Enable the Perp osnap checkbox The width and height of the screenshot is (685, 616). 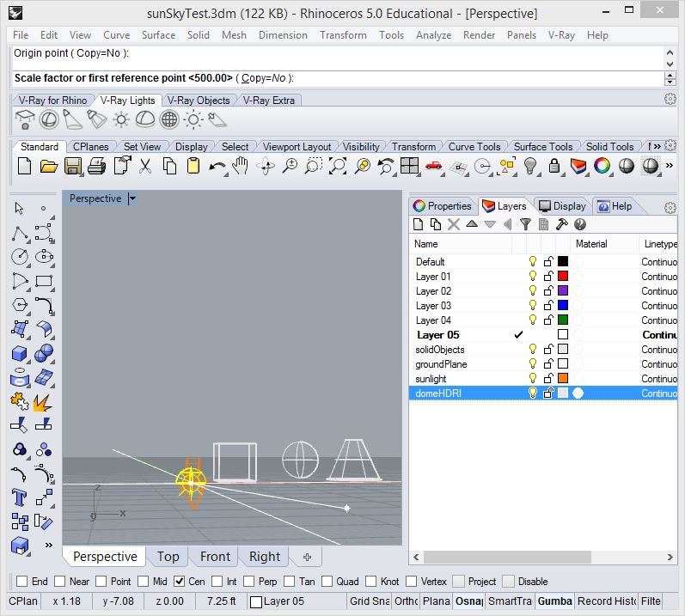[248, 582]
